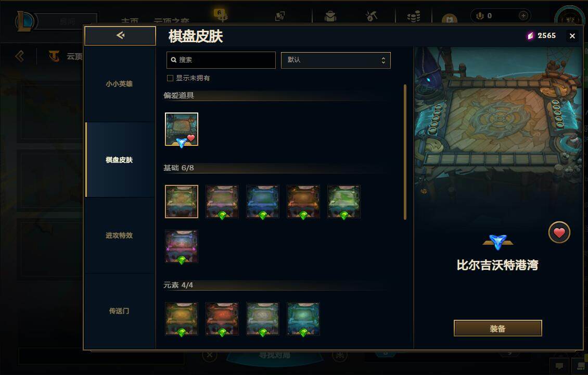
Task: Switch to the 小小英雄 tab
Action: (119, 84)
